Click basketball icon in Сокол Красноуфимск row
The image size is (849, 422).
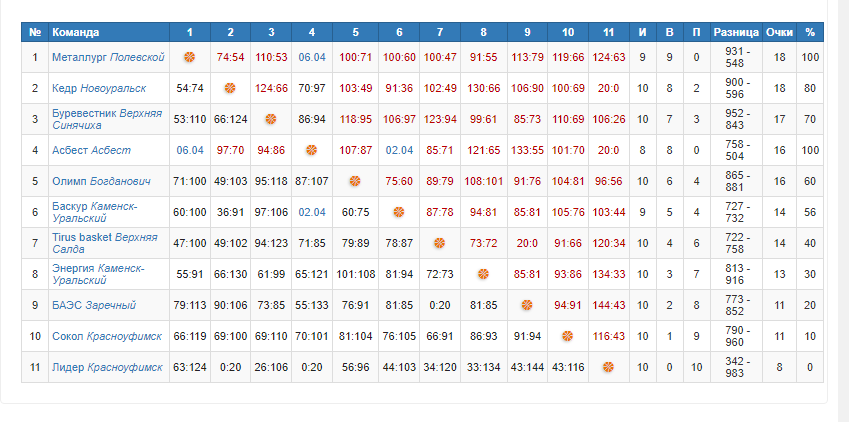click(567, 336)
